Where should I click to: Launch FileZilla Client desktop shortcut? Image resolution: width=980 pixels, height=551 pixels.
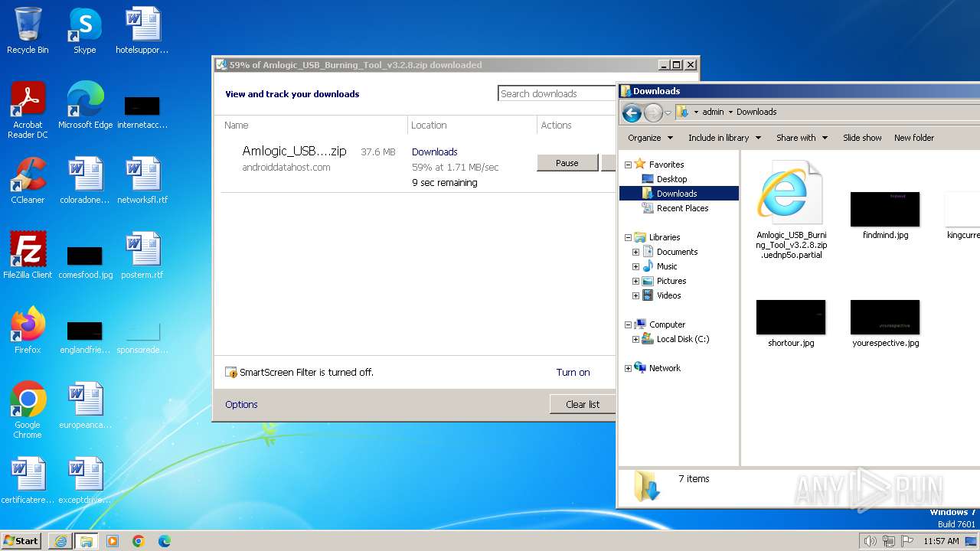[28, 256]
